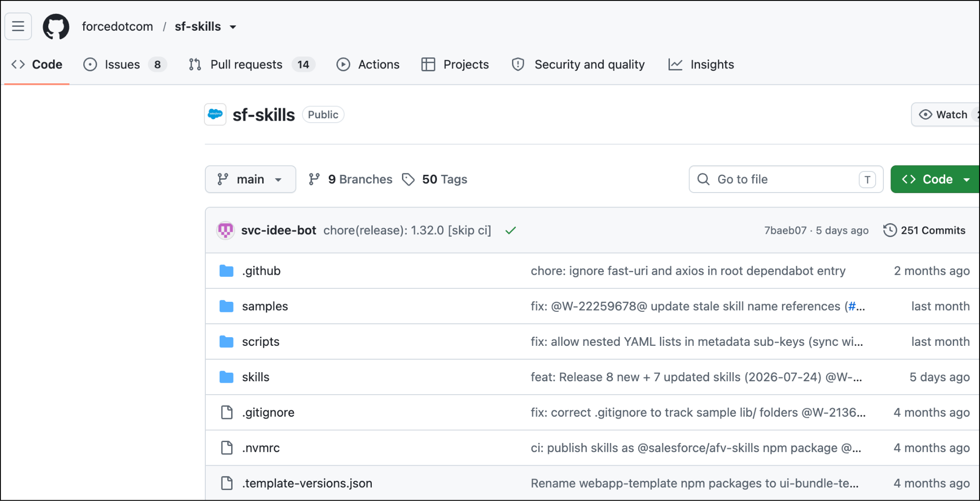980x501 pixels.
Task: Open the publish skills npm package commit
Action: tap(696, 448)
